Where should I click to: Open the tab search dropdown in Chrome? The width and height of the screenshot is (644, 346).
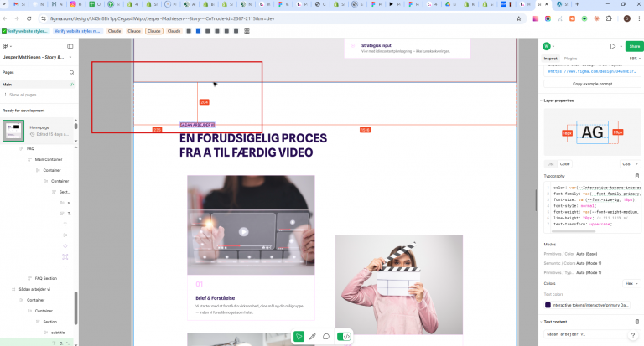(4, 4)
